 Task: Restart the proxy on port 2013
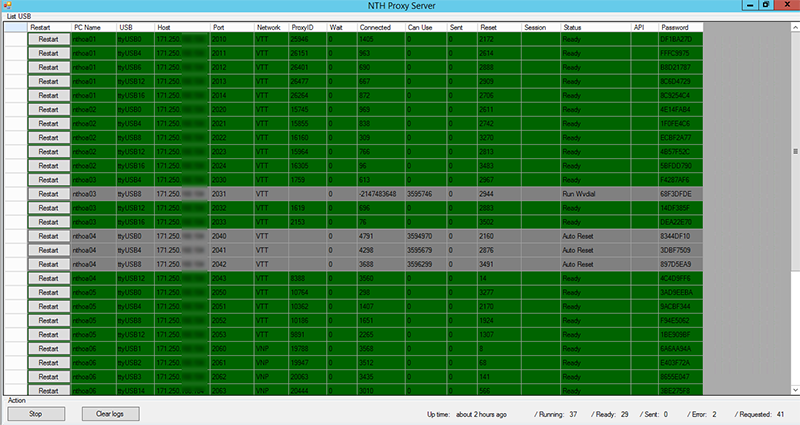point(48,82)
